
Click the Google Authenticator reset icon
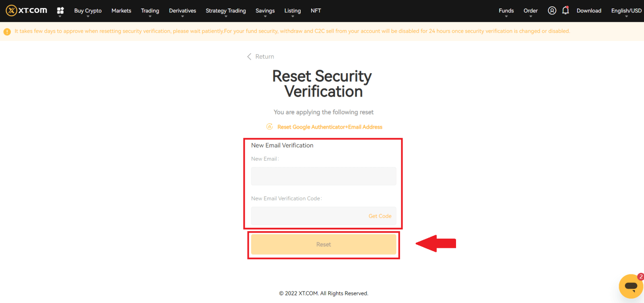pos(270,127)
